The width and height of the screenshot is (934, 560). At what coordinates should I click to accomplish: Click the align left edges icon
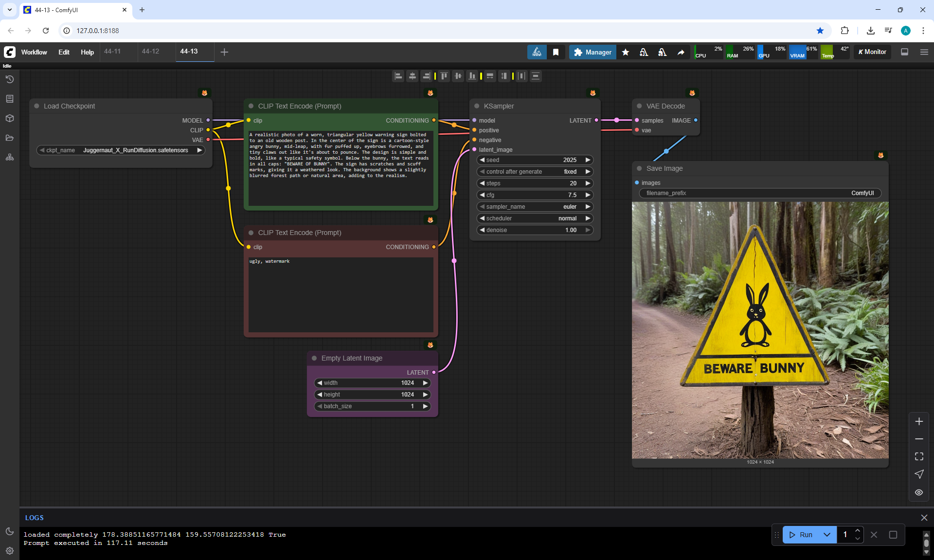tap(398, 76)
